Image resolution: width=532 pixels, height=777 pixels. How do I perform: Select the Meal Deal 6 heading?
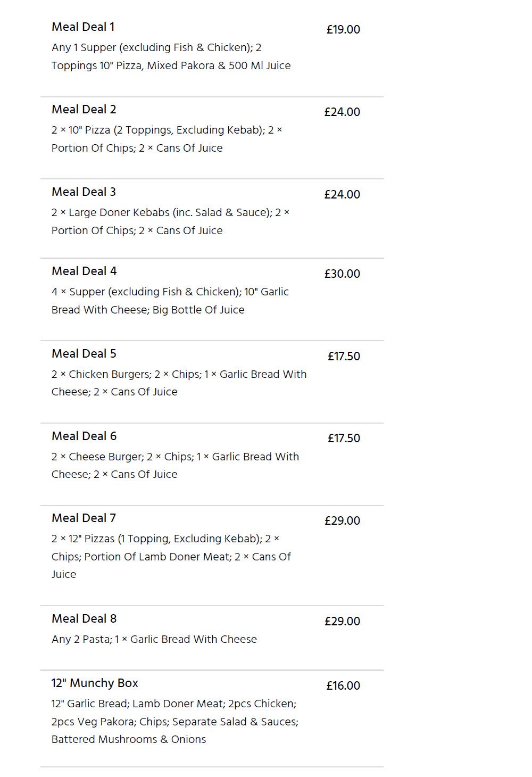tap(84, 436)
